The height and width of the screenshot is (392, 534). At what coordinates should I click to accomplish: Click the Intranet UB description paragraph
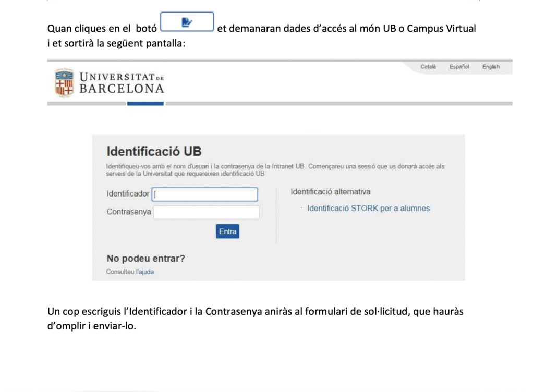[x=275, y=169]
